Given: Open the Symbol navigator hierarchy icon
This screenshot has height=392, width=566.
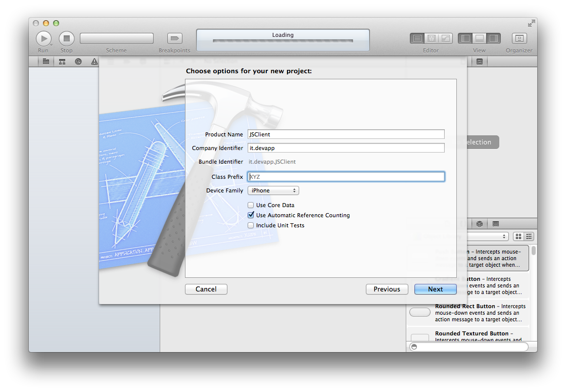Looking at the screenshot, I should pos(62,62).
